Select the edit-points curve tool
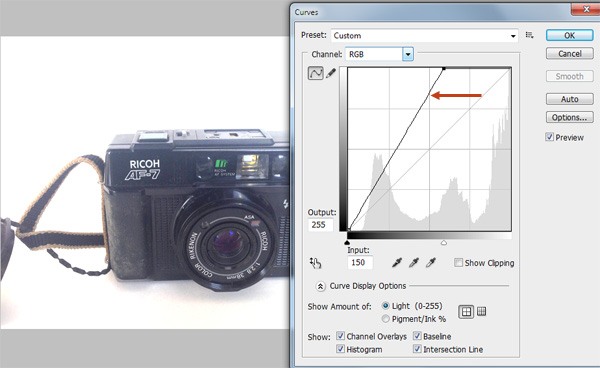 [315, 73]
